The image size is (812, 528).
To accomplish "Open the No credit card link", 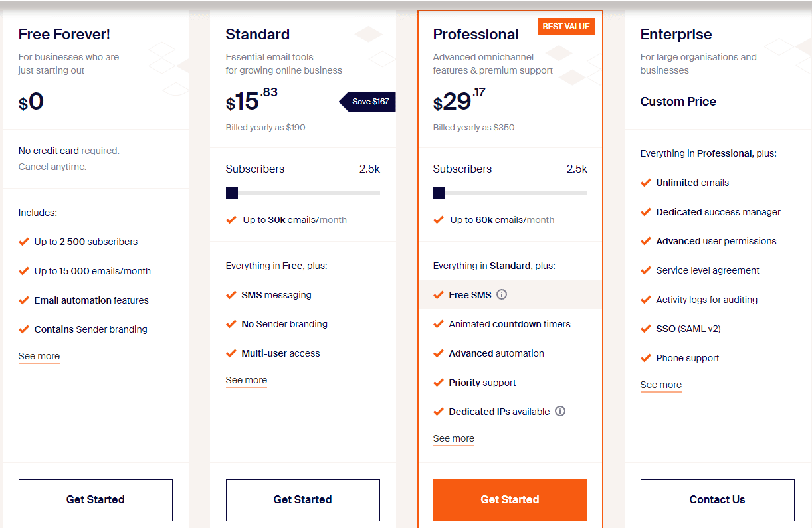I will 49,151.
